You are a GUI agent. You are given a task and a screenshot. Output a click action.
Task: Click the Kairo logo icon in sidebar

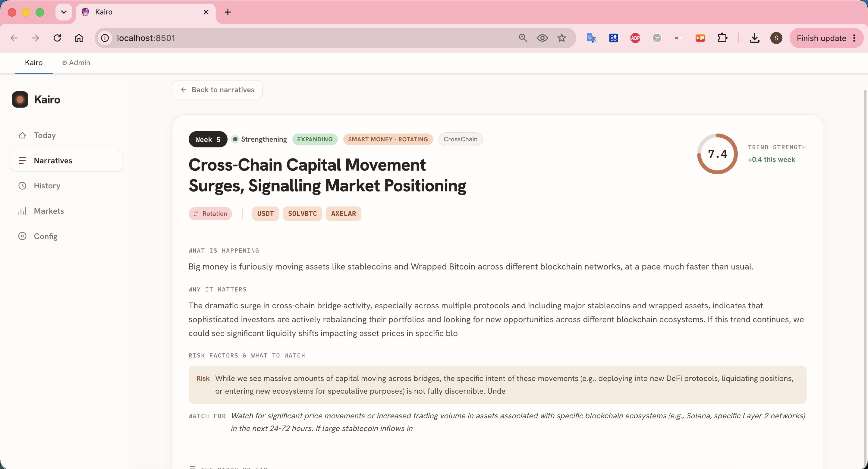click(20, 99)
